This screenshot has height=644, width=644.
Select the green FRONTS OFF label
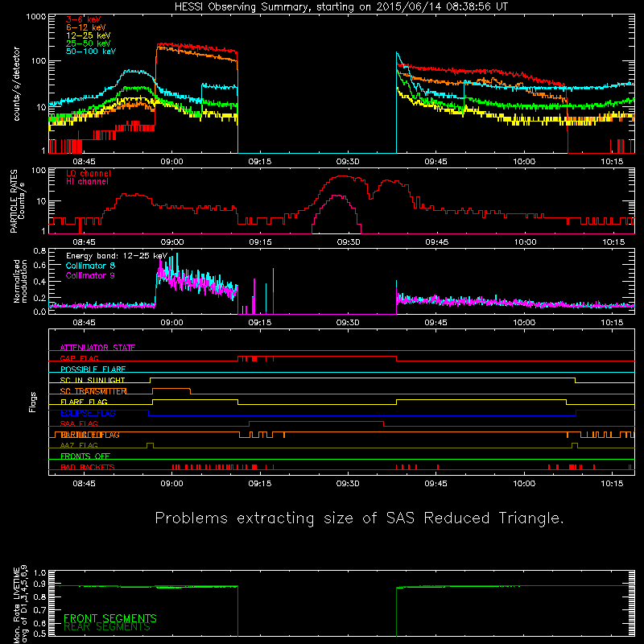(85, 456)
